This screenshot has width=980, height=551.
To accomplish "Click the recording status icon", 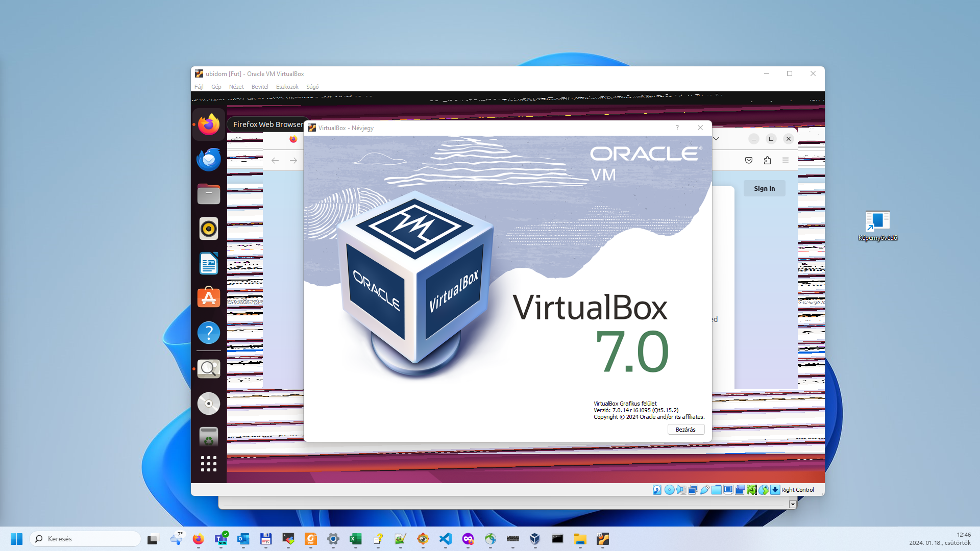I will coord(740,490).
